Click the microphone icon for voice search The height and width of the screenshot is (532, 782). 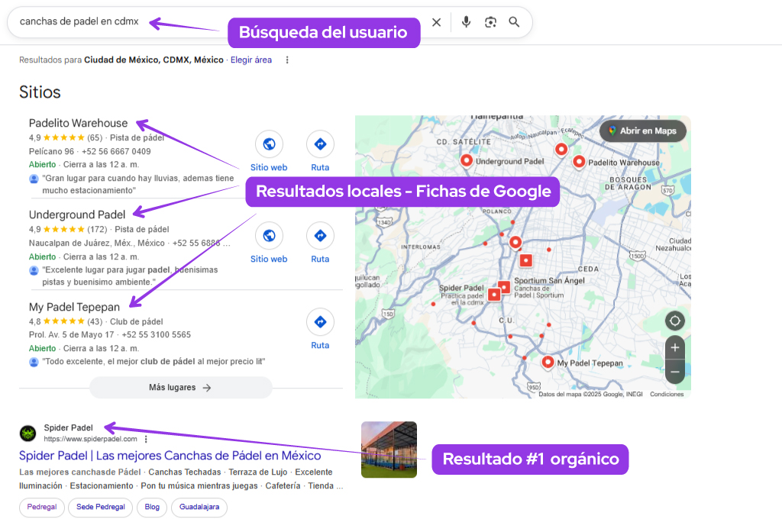pos(466,22)
